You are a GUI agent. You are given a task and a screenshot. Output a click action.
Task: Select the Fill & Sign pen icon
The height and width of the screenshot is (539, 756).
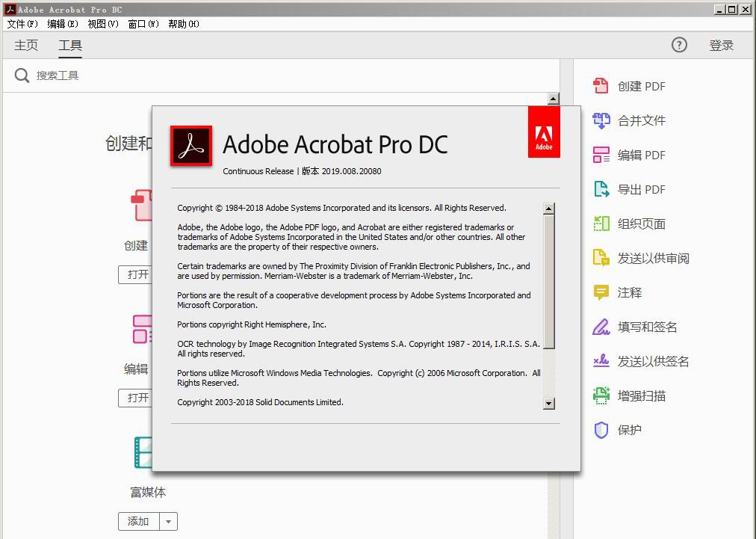tap(601, 327)
